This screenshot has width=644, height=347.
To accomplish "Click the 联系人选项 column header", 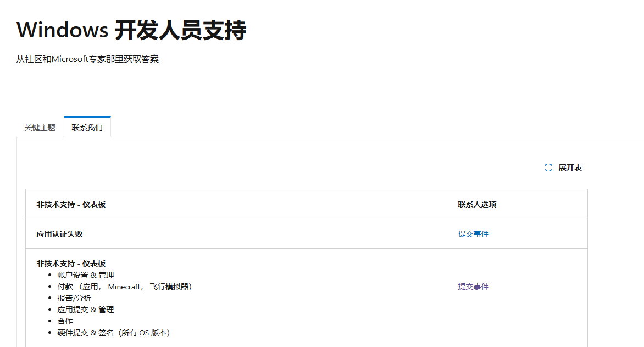I will (x=478, y=204).
